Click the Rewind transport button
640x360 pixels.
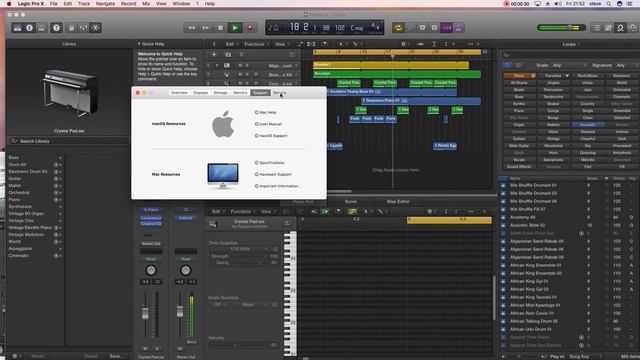click(191, 28)
